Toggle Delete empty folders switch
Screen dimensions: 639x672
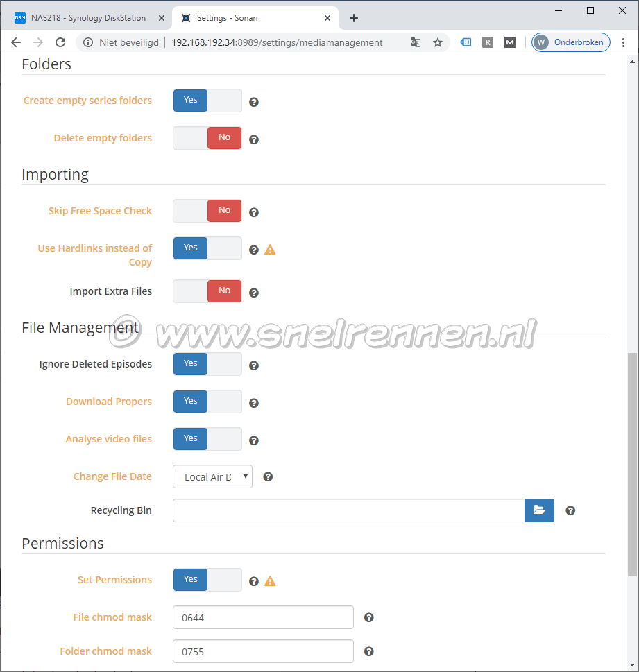click(207, 138)
